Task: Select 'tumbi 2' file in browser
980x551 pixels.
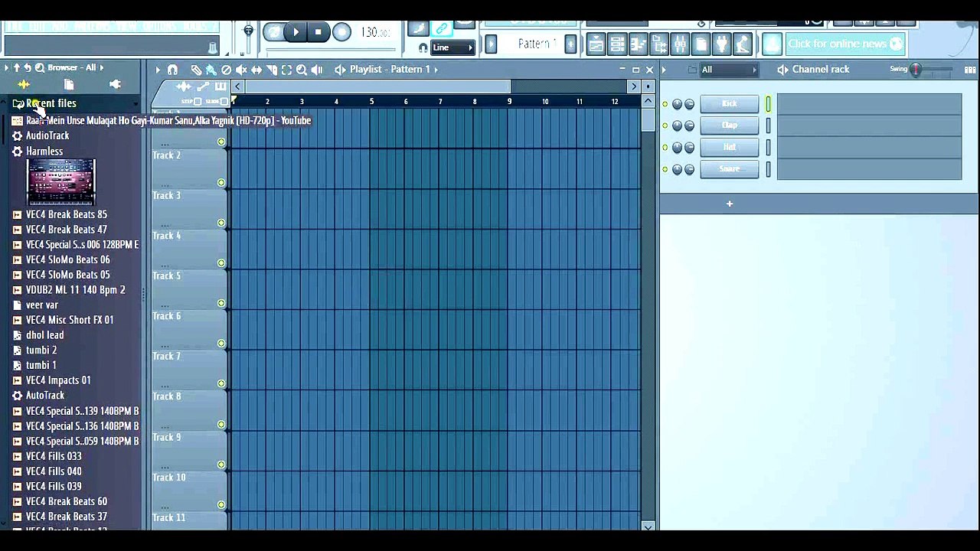Action: [41, 350]
